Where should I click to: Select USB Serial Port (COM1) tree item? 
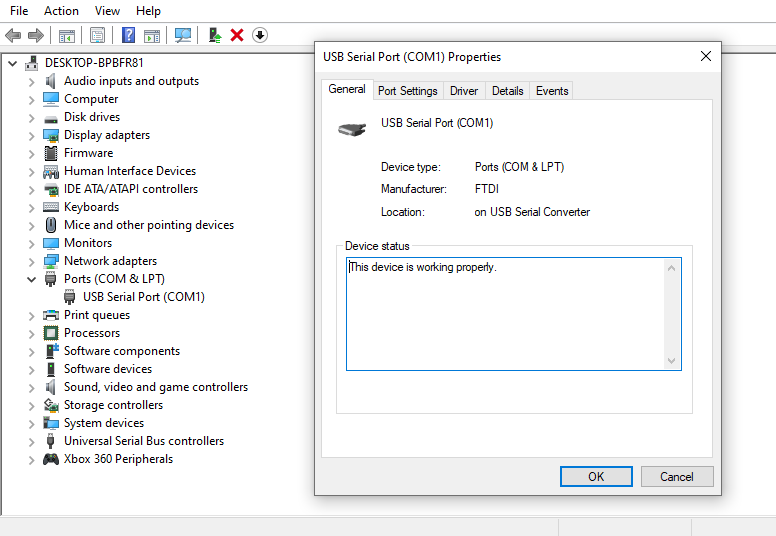tap(144, 297)
